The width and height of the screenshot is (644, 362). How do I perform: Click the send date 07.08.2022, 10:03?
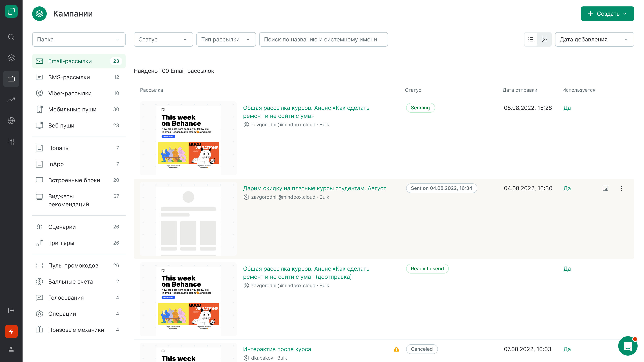[x=527, y=349]
